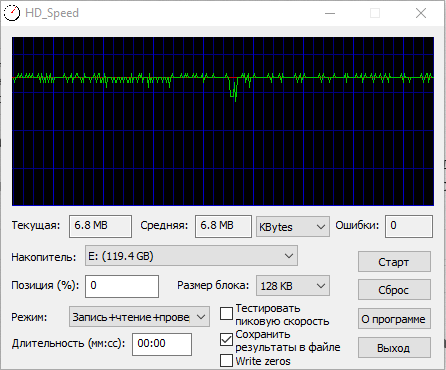Viewport: 446px width, 370px height.
Task: Open the Размер блока 128 KB dropdown
Action: 293,286
